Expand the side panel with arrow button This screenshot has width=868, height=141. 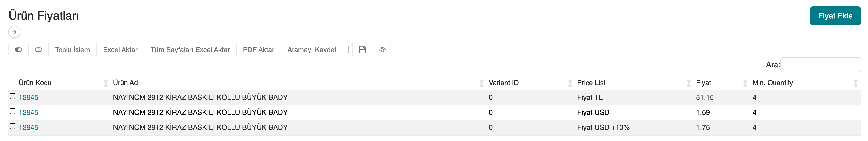14,32
